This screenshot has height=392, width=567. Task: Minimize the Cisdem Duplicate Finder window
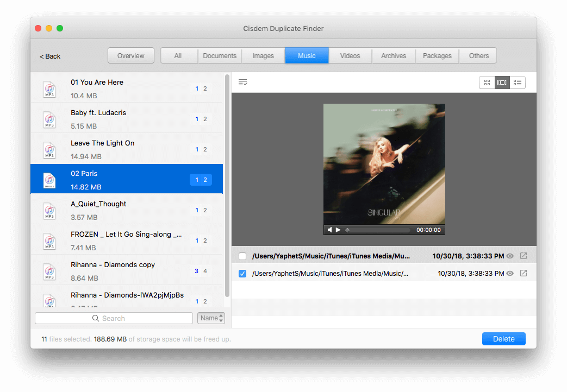pyautogui.click(x=49, y=28)
